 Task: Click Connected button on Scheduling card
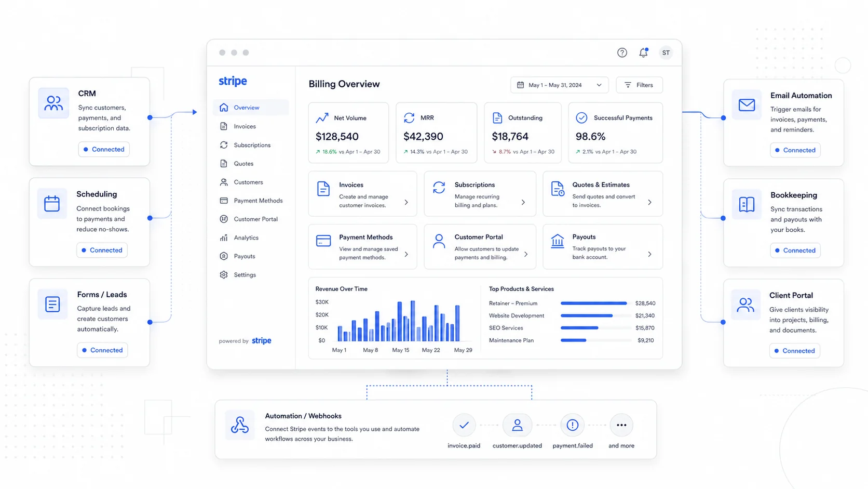102,250
